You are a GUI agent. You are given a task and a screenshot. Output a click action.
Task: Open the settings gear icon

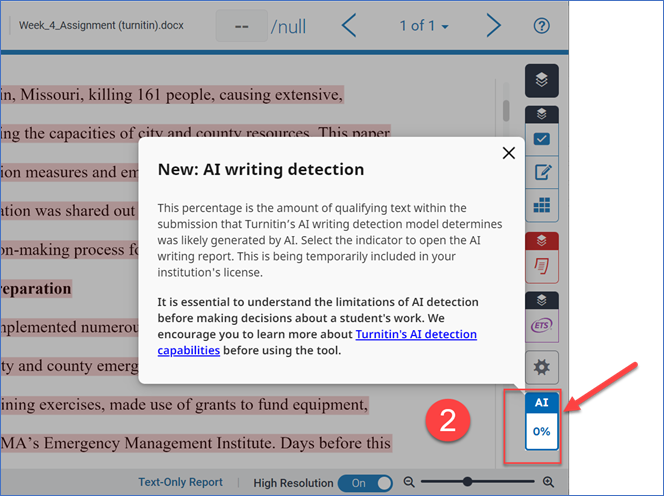point(542,367)
